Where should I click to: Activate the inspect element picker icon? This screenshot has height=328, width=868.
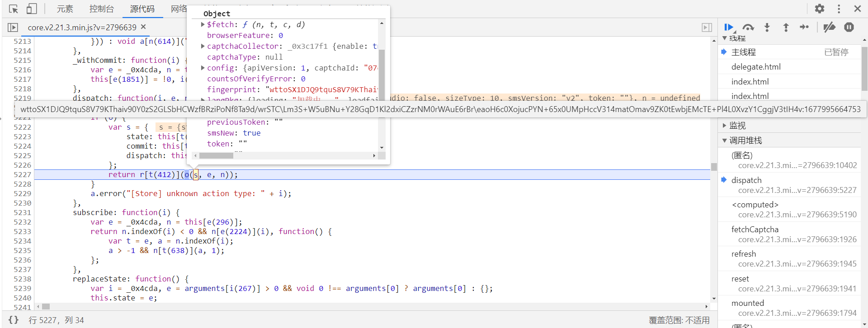click(14, 9)
